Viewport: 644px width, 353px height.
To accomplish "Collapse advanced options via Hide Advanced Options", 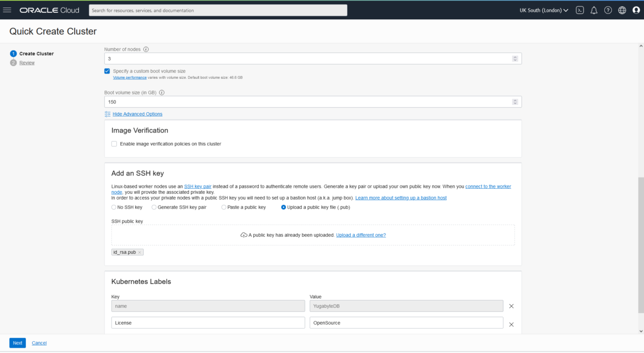I will [x=137, y=114].
